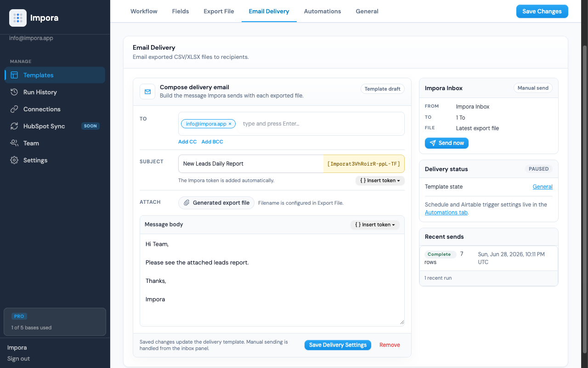Image resolution: width=588 pixels, height=368 pixels.
Task: Click the subject field 'New Leads Daily Report'
Action: click(x=251, y=164)
